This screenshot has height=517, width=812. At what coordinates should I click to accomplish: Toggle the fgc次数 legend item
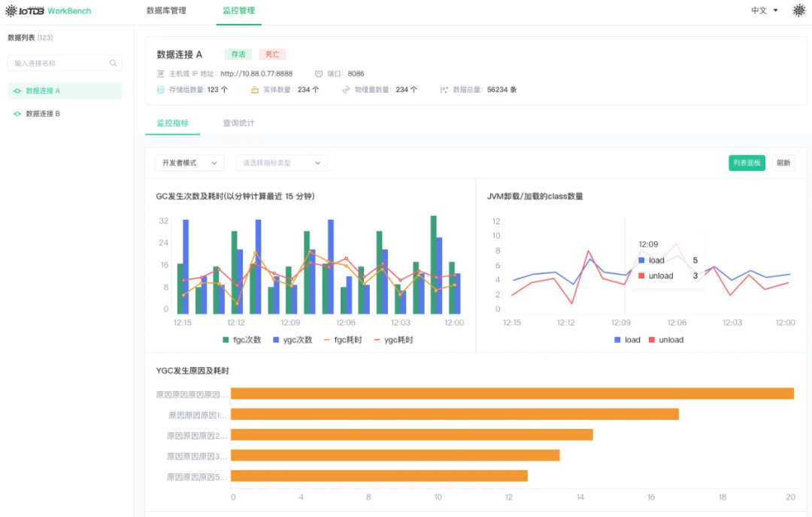(x=242, y=339)
